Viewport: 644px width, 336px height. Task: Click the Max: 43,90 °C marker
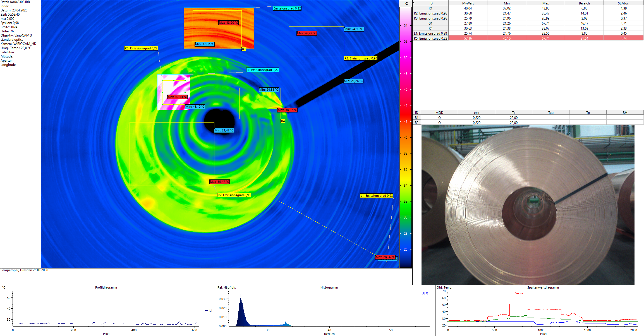pos(228,23)
